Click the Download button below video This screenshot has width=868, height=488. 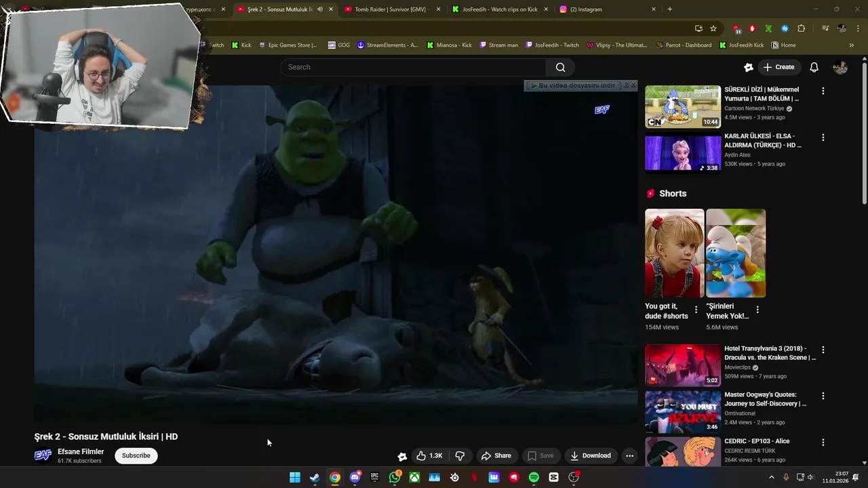[x=590, y=455]
